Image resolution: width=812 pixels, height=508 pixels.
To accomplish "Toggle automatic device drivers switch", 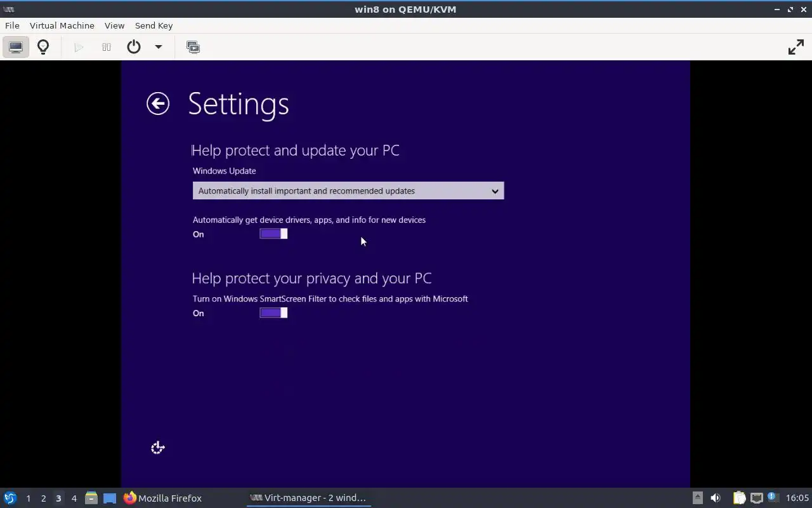I will tap(273, 234).
